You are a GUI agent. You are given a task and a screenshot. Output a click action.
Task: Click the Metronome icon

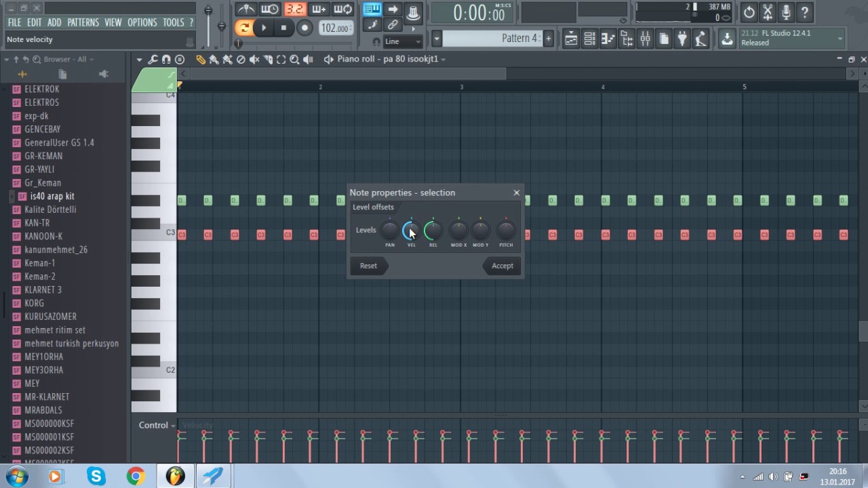(245, 9)
